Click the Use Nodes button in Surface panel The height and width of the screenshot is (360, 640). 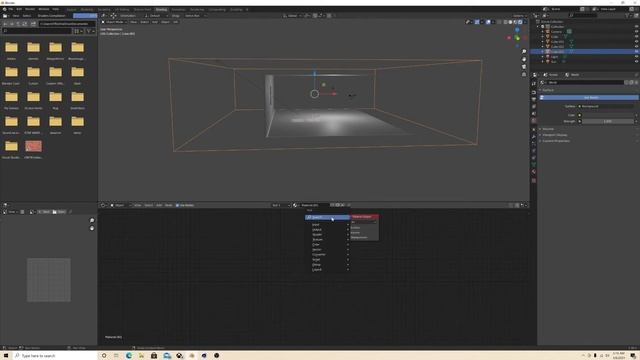coord(589,98)
